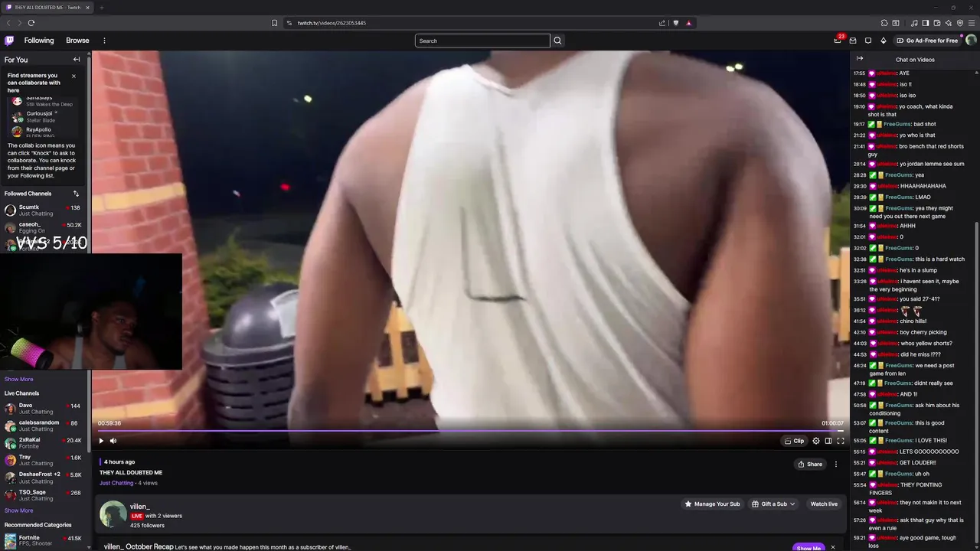
Task: Expand Show More under Live Channels
Action: (x=18, y=510)
